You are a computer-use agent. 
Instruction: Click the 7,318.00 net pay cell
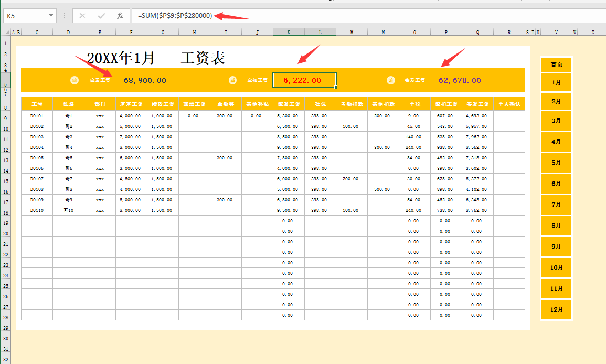(476, 158)
